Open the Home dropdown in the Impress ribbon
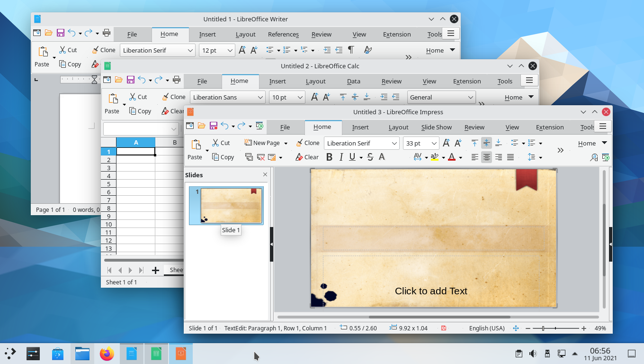The width and height of the screenshot is (644, 364). [x=604, y=143]
